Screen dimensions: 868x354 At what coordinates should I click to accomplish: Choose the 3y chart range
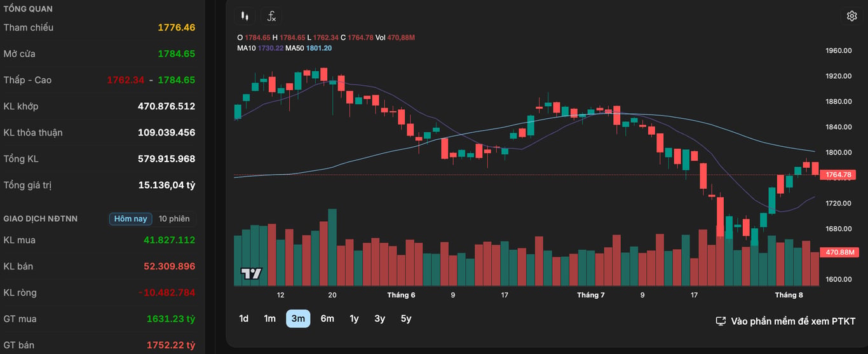[x=379, y=318]
